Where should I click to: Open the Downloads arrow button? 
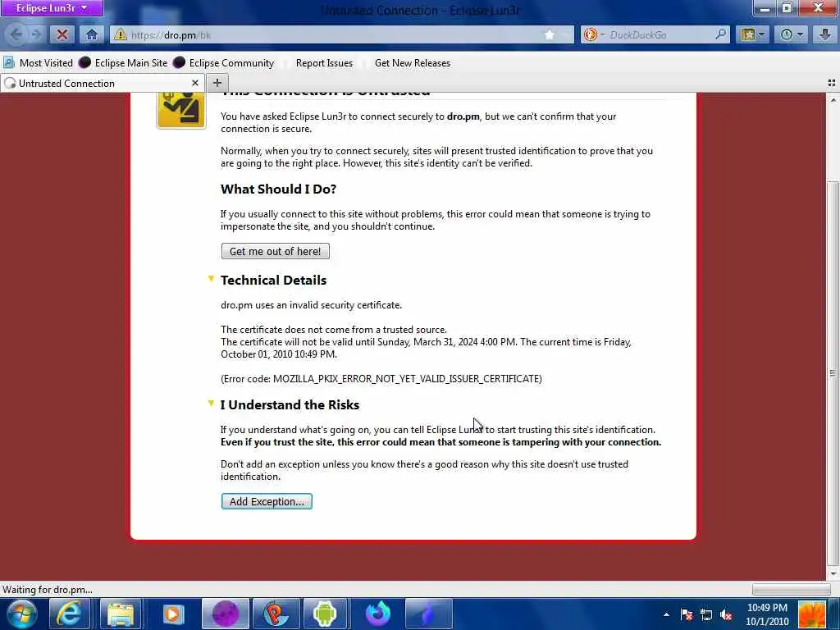tap(825, 34)
